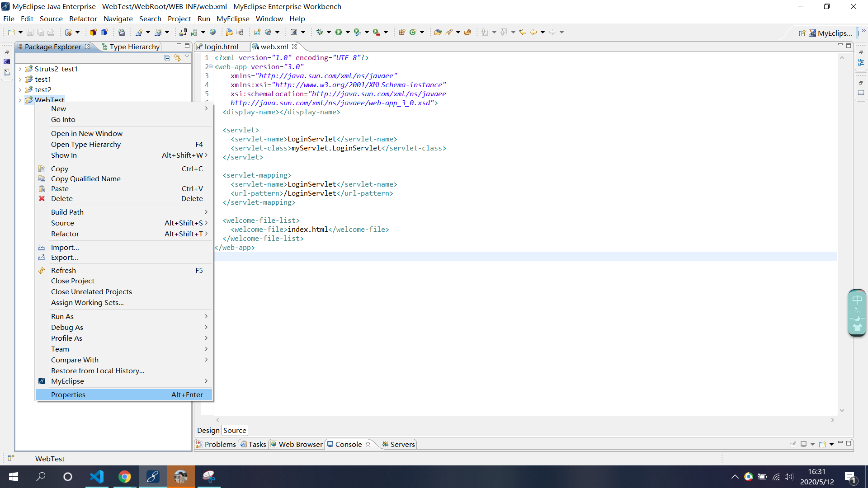Open Back navigation history dropdown
Viewport: 868px width, 488px height.
point(542,33)
